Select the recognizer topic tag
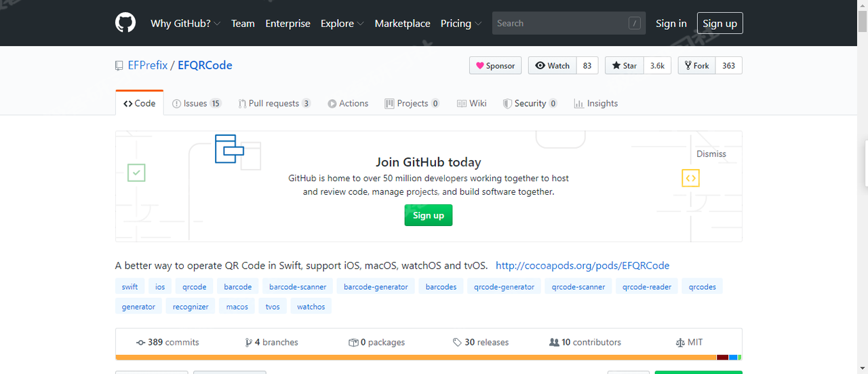The width and height of the screenshot is (868, 374). pyautogui.click(x=191, y=306)
